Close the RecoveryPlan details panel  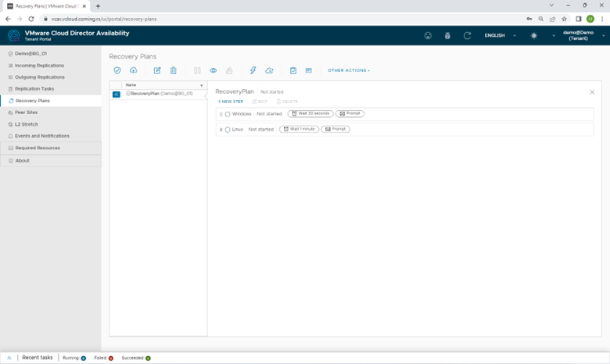592,92
